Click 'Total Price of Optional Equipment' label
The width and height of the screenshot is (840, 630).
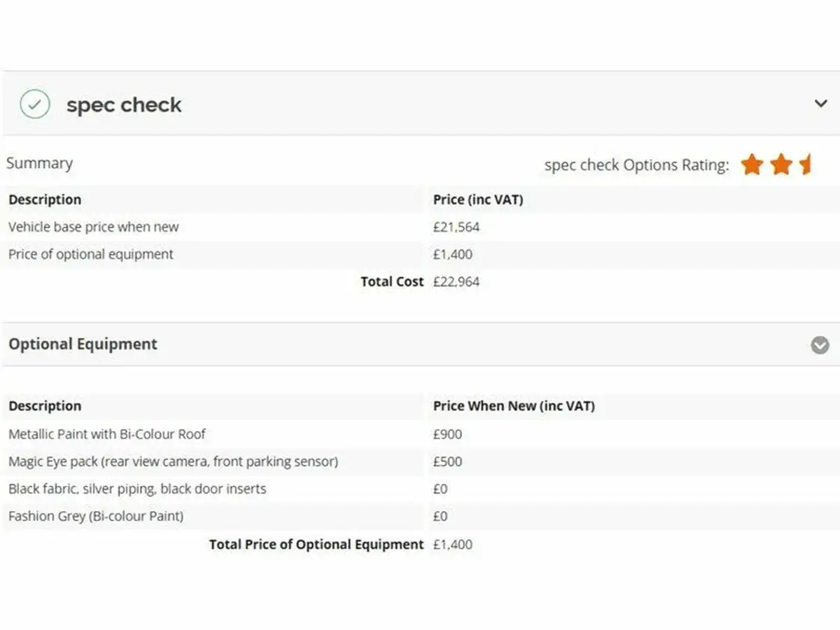(316, 544)
